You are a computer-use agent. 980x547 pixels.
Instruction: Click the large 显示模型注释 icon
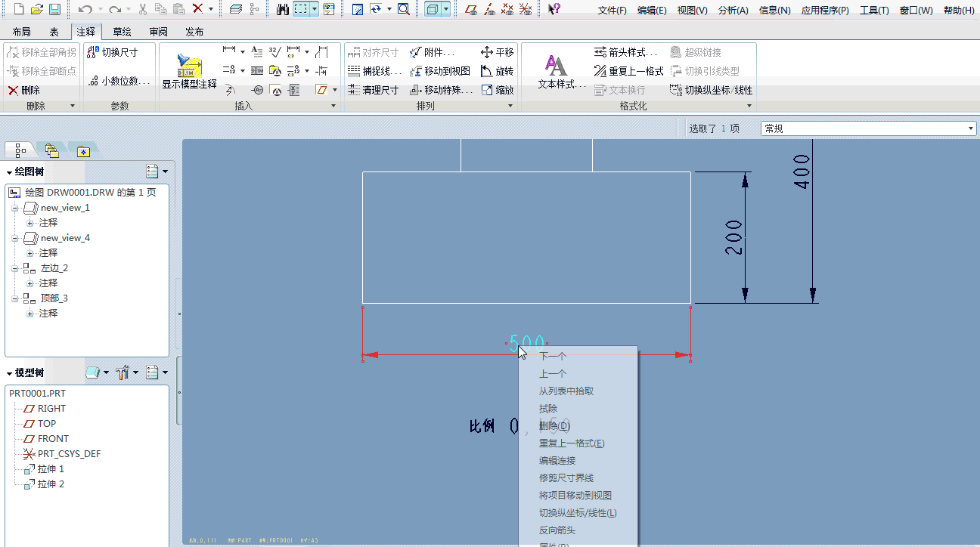(189, 73)
